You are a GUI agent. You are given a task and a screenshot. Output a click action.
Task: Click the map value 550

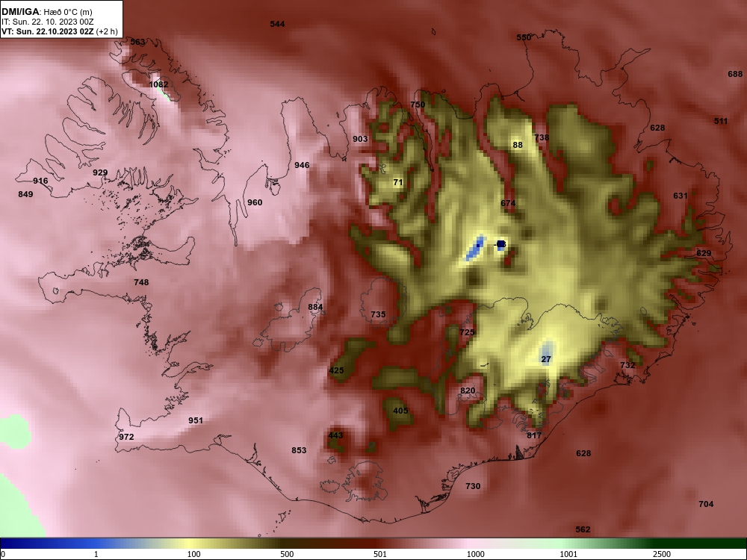pyautogui.click(x=524, y=37)
